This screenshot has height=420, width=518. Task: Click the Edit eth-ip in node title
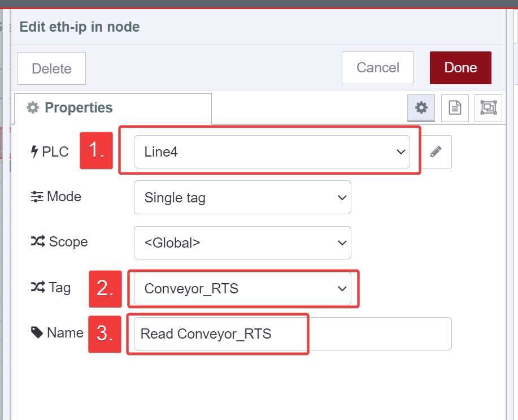(79, 27)
